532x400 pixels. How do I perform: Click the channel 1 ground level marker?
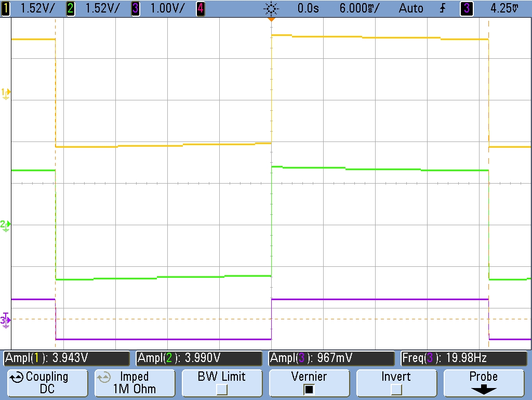point(5,94)
